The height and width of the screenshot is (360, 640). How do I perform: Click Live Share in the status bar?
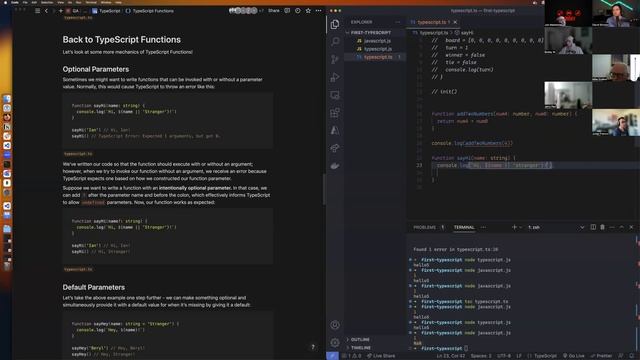(381, 356)
